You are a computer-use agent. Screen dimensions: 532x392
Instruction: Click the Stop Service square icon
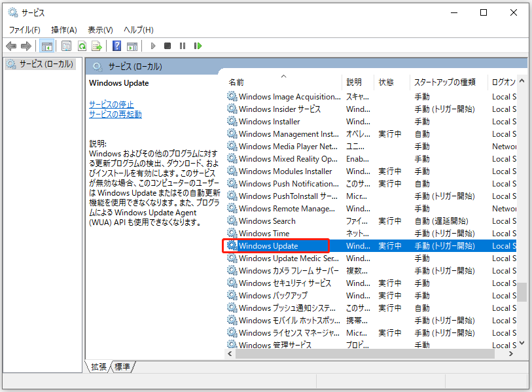tap(168, 46)
